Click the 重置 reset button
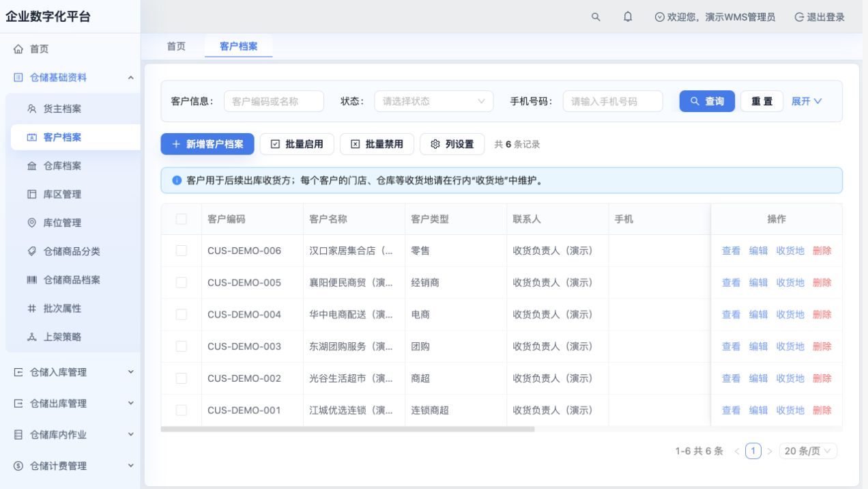Screen dimensions: 868x489 click(x=762, y=101)
